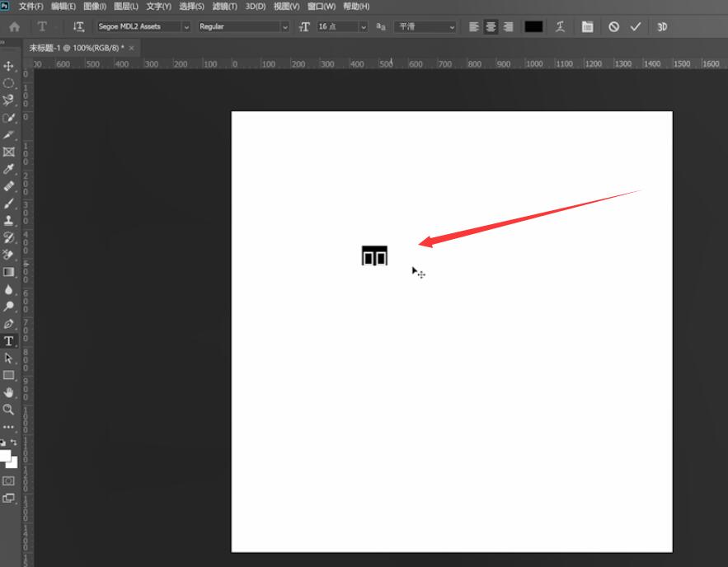728x567 pixels.
Task: Left align the text
Action: click(473, 27)
